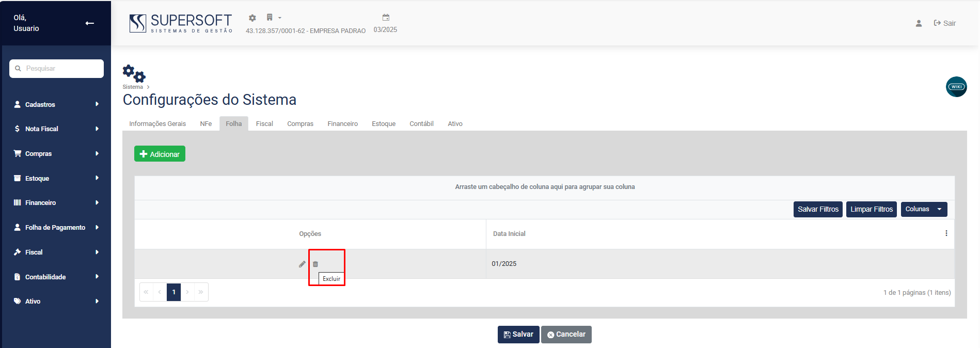Expand the Financeiro sidebar menu

(x=56, y=203)
